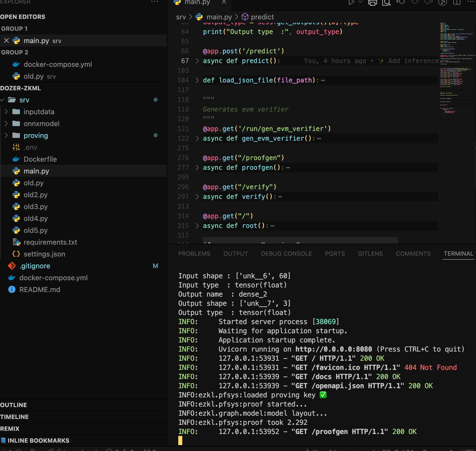The image size is (476, 451).
Task: Split the editor with split icon
Action: [457, 2]
